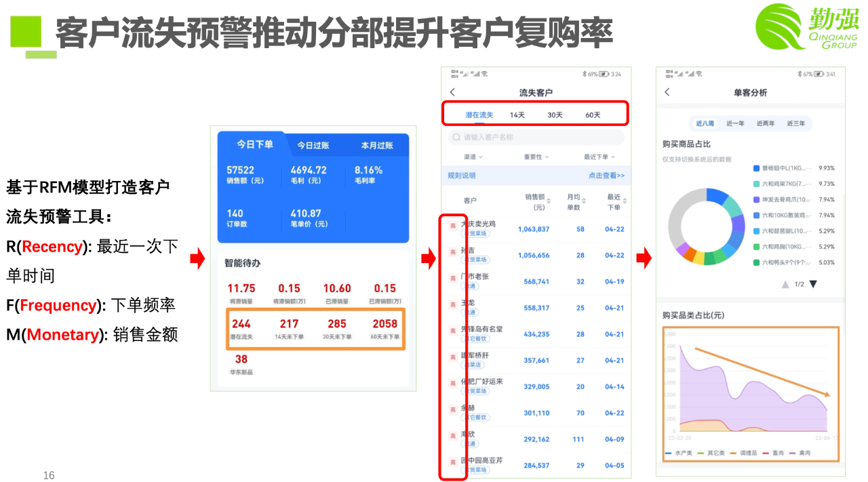Tap back arrow in 流失客户 screen
Screen dimensions: 868x482
pos(453,92)
